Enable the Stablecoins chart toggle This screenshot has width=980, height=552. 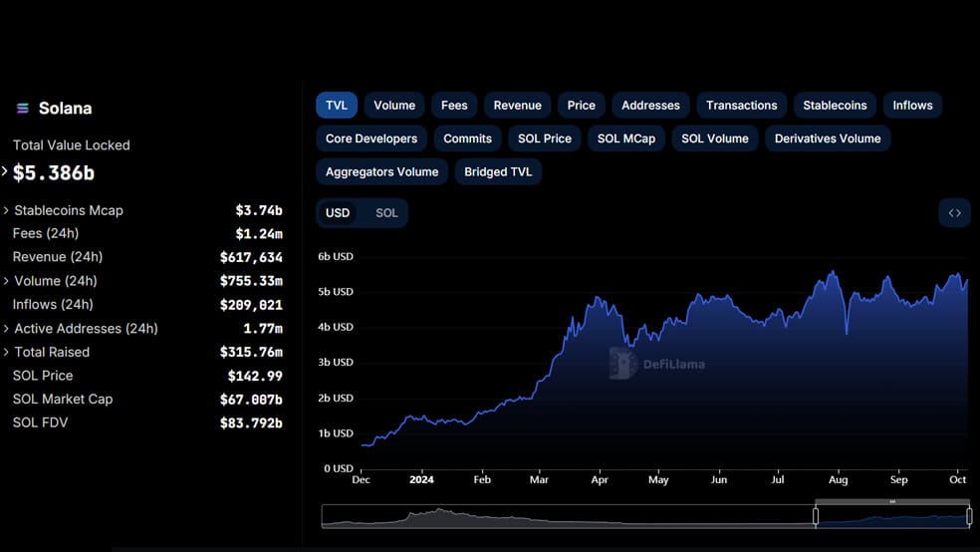point(835,105)
